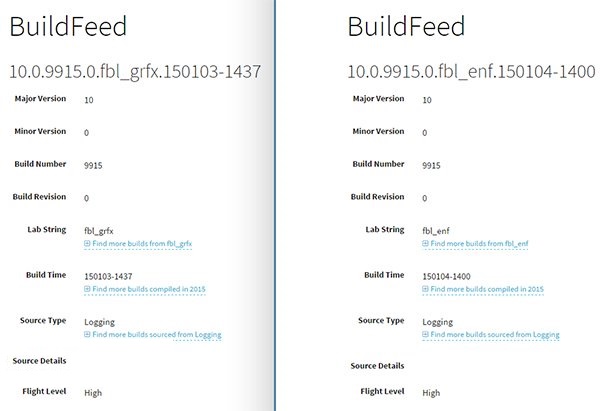Click the plus icon under build time 150103-1437
600x411 pixels.
pos(88,289)
